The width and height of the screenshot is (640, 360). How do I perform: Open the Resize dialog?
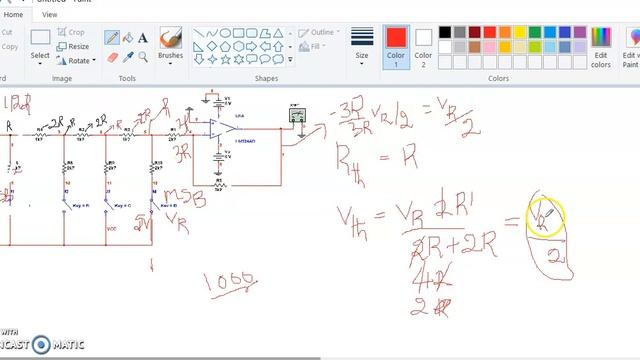click(73, 47)
